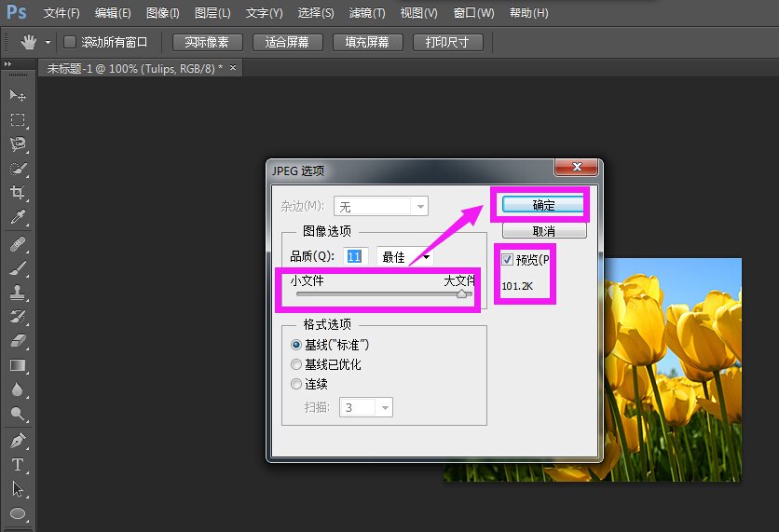Click the file size quality slider handle

tap(461, 293)
